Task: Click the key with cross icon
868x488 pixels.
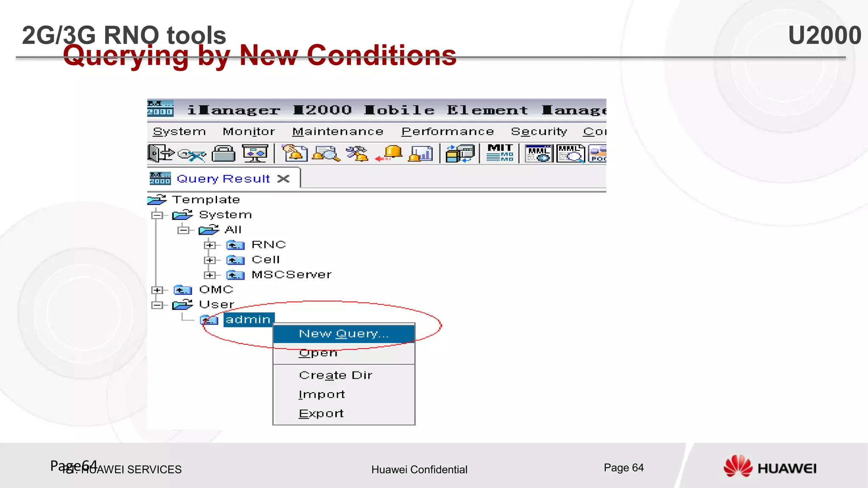Action: (192, 155)
